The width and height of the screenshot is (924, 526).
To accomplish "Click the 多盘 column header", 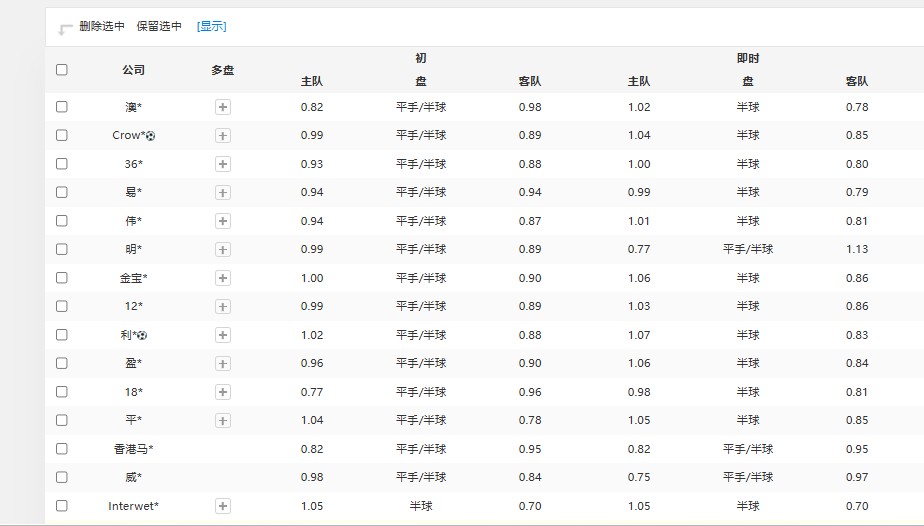I will [222, 70].
